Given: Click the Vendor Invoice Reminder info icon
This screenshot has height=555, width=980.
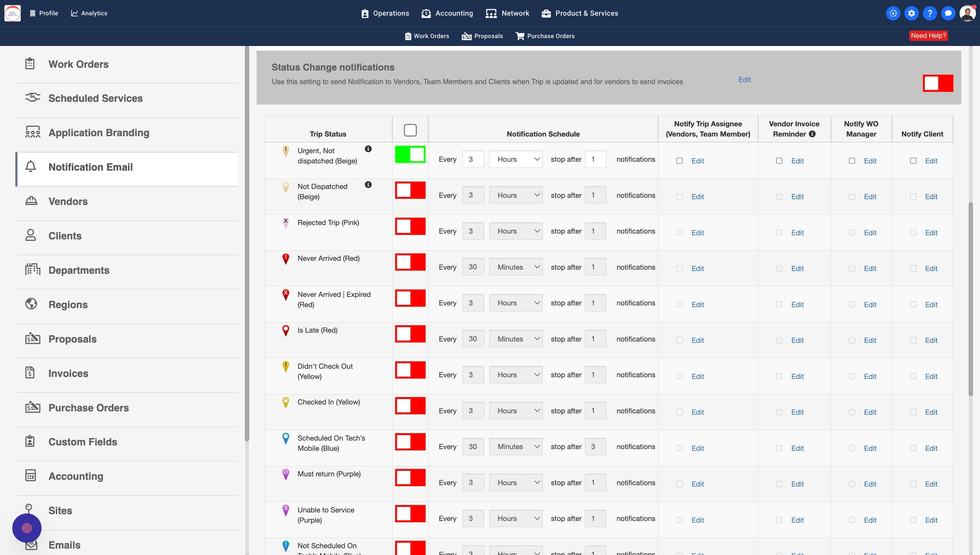Looking at the screenshot, I should coord(812,134).
